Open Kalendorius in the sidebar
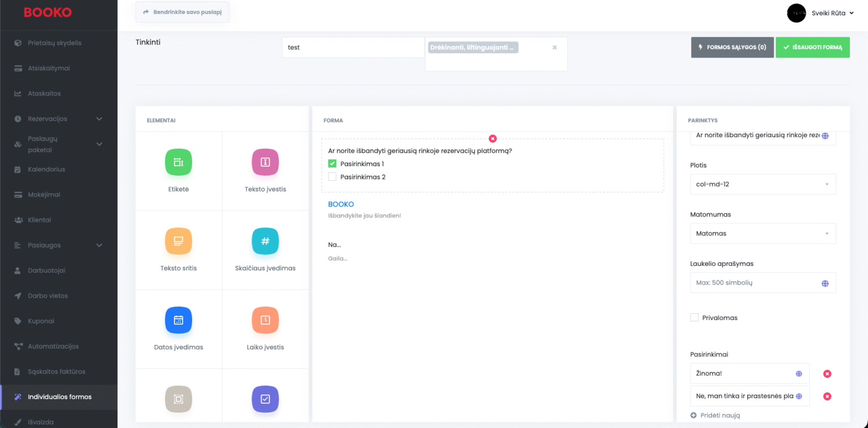Image resolution: width=868 pixels, height=428 pixels. click(46, 169)
